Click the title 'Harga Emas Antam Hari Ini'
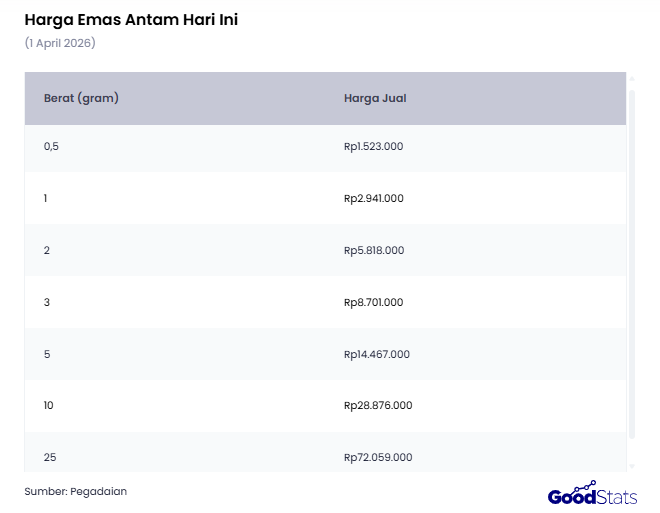The width and height of the screenshot is (660, 513). click(x=131, y=20)
